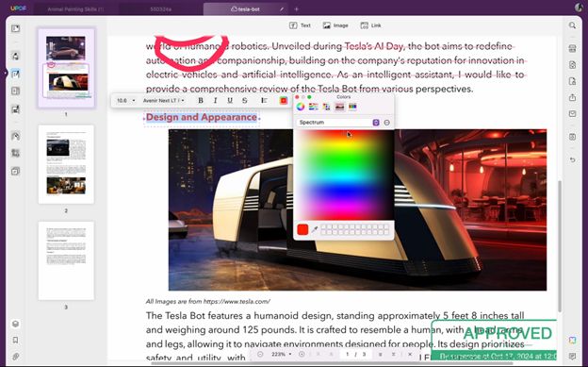Viewport: 588px width, 367px height.
Task: Go to next page in bottom bar
Action: [x=381, y=354]
